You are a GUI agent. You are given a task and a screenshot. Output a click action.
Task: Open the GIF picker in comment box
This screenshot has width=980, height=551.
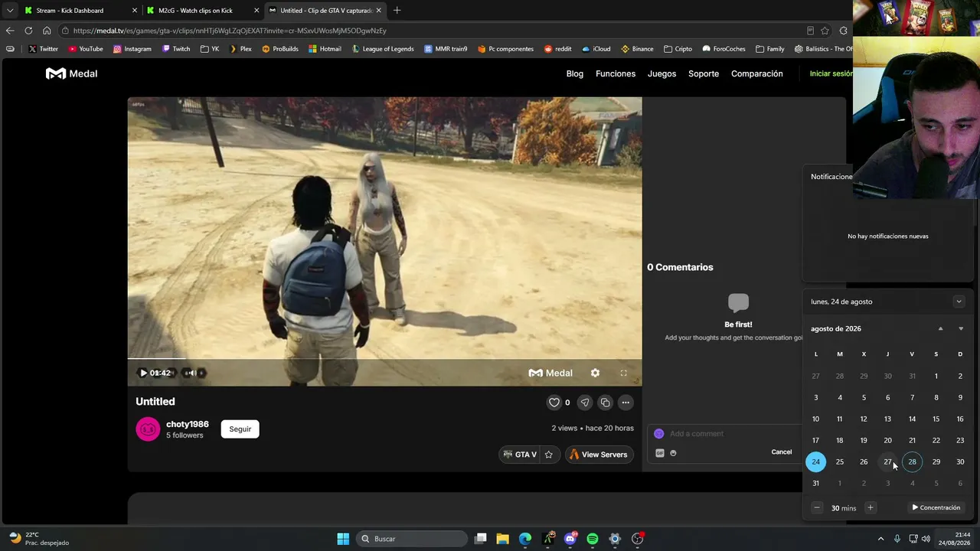tap(660, 453)
